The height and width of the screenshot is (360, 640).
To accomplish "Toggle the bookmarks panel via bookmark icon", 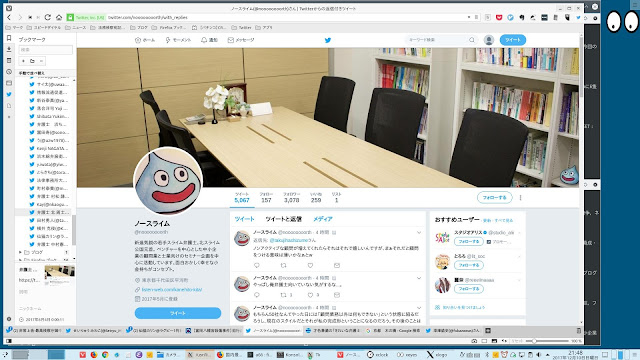I will pos(9,38).
